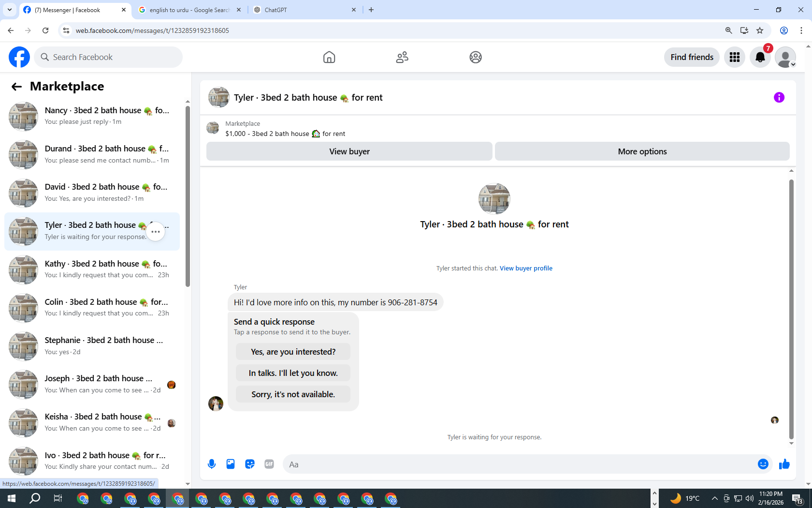Open Ivo's conversation
Screen dimensions: 812x508
point(92,461)
